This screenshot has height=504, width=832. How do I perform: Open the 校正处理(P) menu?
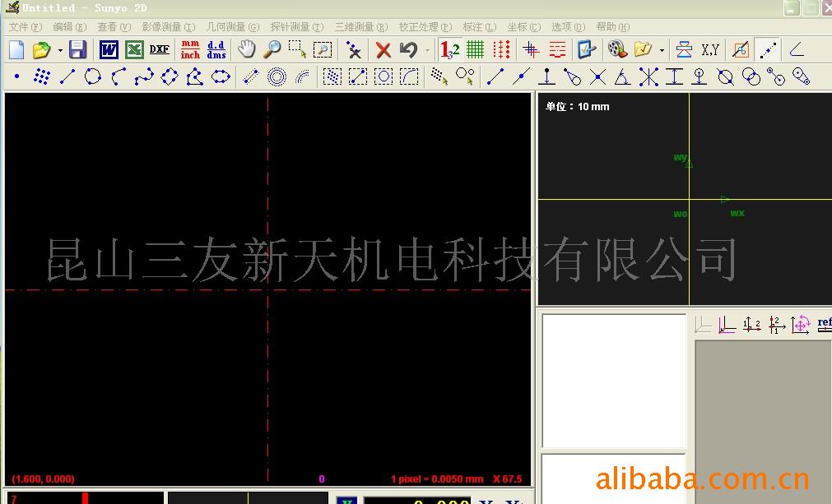425,27
